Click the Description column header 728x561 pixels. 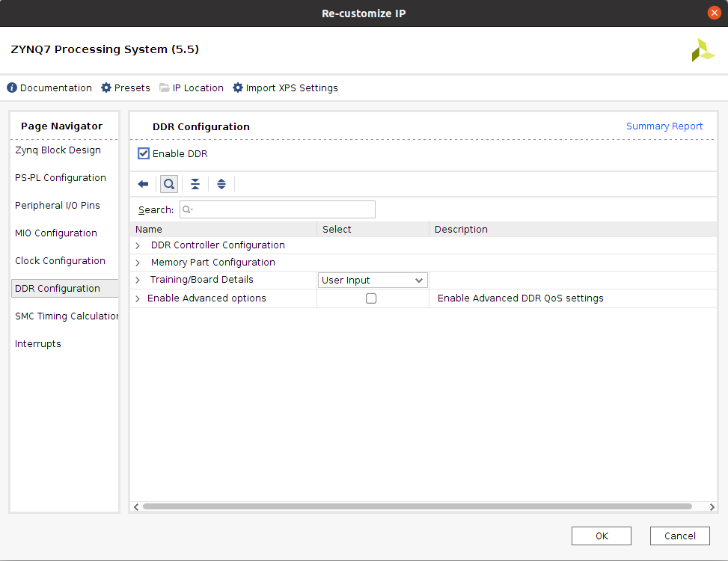[573, 229]
